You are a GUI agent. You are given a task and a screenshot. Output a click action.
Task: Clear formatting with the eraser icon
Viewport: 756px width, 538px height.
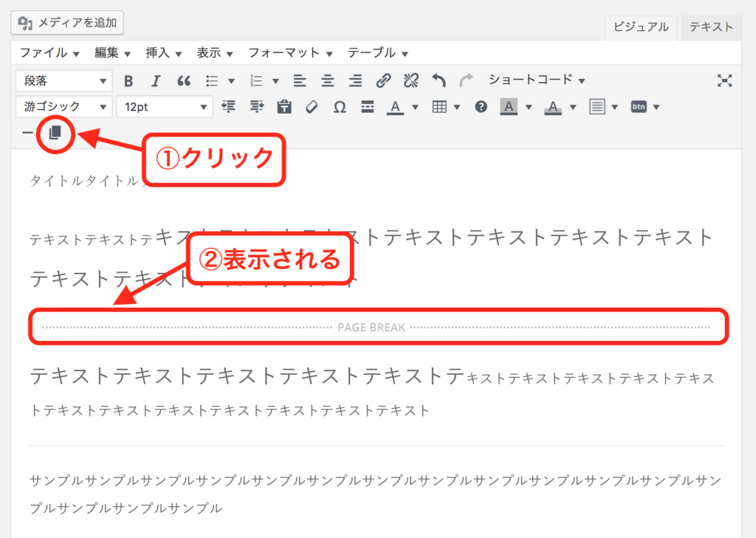click(x=311, y=107)
